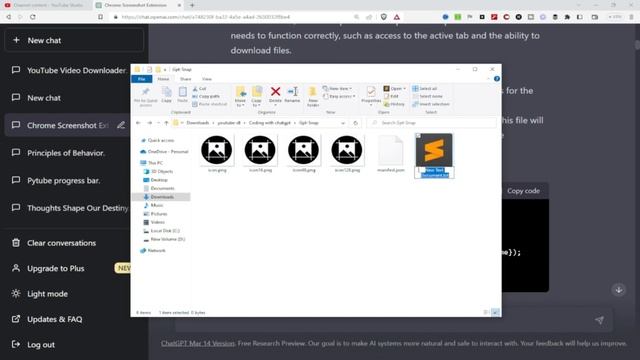The width and height of the screenshot is (640, 360).
Task: Click the Brave shield icon in address bar
Action: coord(384,17)
